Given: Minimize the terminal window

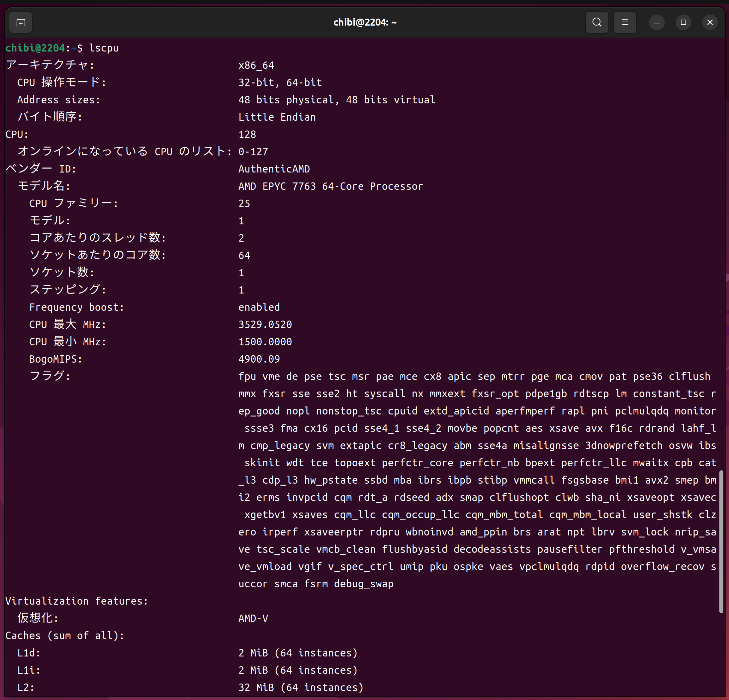Looking at the screenshot, I should pos(657,23).
